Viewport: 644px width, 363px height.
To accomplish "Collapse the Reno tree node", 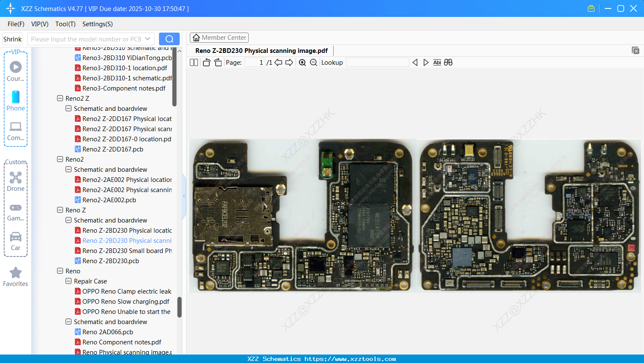I will [x=60, y=271].
